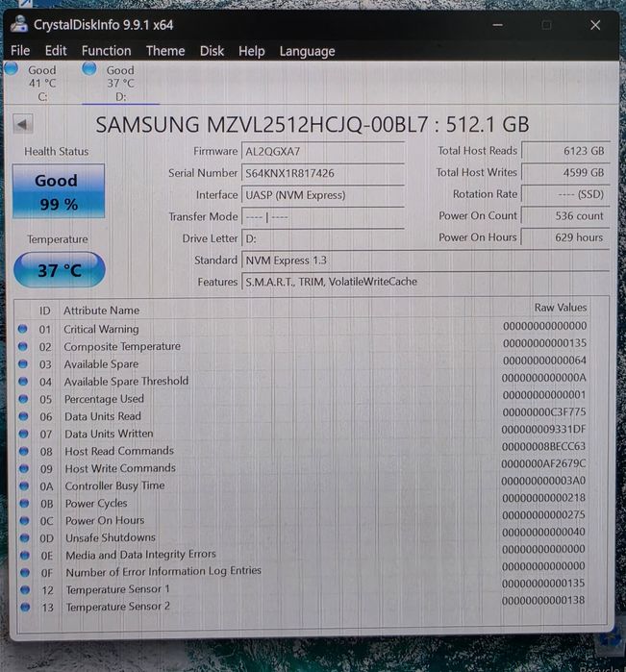This screenshot has width=626, height=672.
Task: Open the Help menu
Action: click(251, 51)
